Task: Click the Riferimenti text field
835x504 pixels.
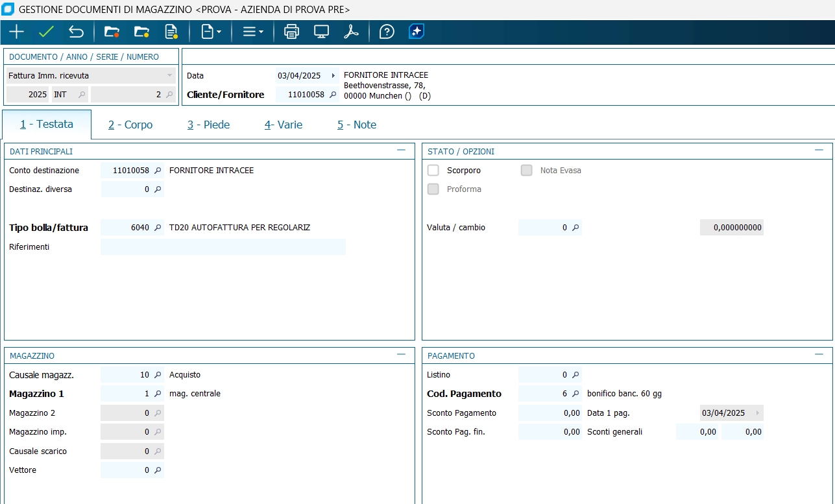Action: (223, 247)
